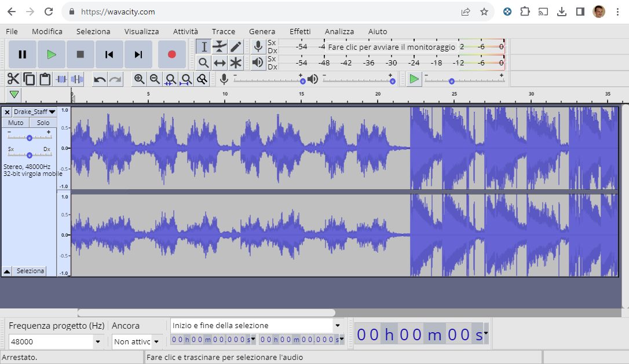The image size is (629, 364).
Task: Collapse the track with the up arrow
Action: tap(7, 271)
